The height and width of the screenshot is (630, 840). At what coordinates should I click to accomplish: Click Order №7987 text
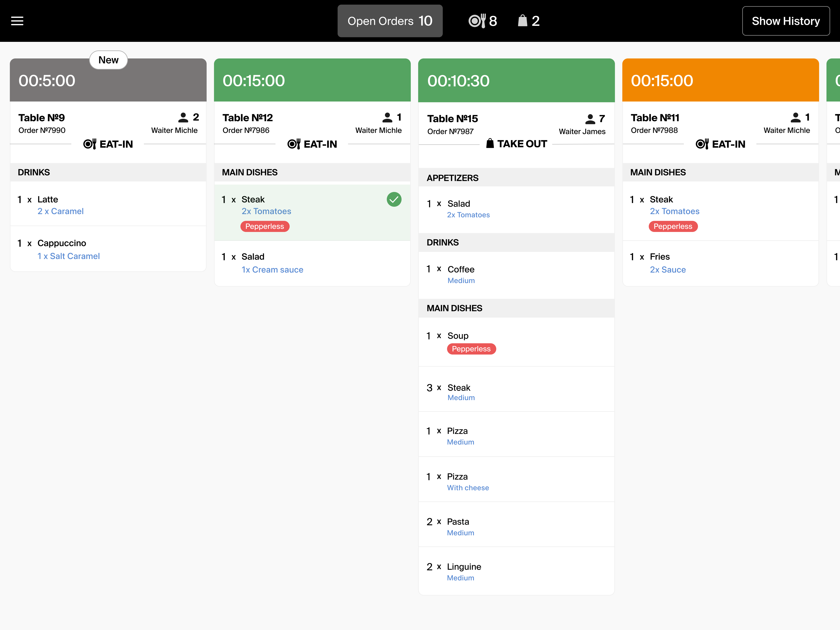coord(450,131)
